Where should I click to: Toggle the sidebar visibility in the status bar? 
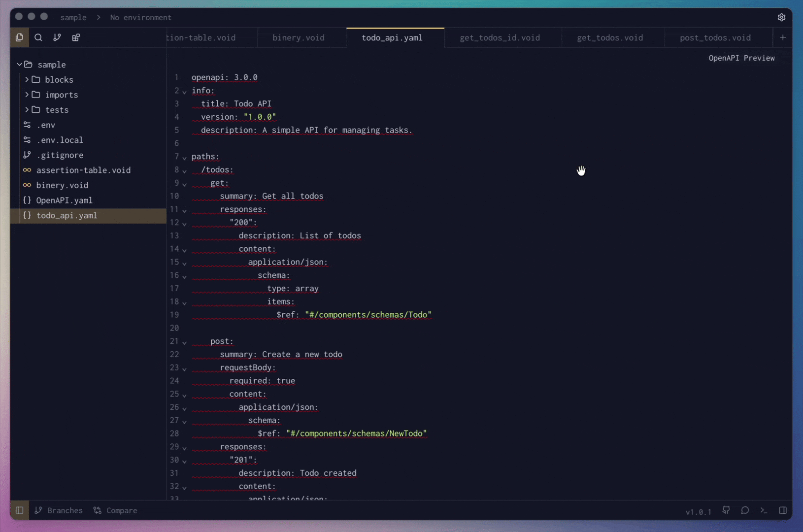(x=19, y=510)
